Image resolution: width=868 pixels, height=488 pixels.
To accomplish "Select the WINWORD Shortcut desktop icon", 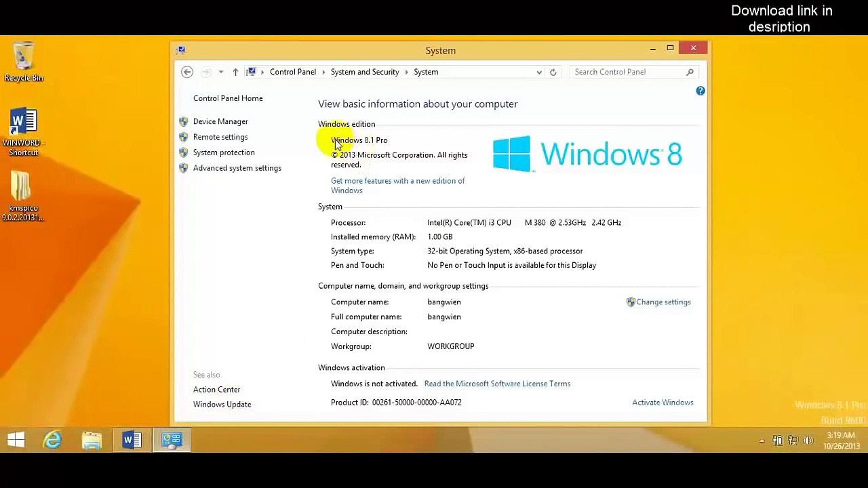I will pos(24,132).
